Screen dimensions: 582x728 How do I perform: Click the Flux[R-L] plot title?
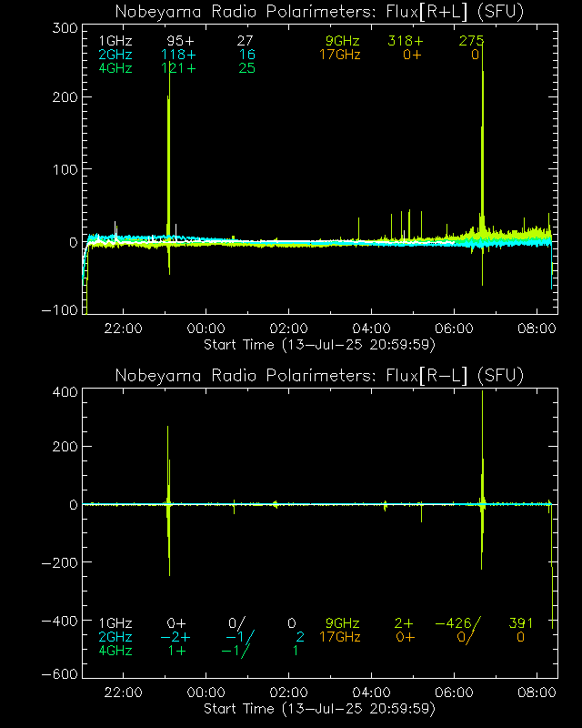click(x=319, y=375)
